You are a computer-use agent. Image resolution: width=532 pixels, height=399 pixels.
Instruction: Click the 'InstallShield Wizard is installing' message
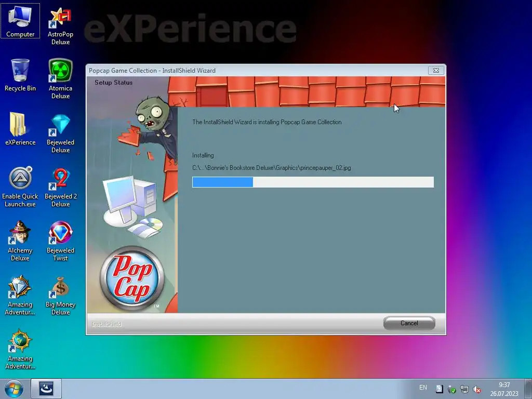(267, 122)
